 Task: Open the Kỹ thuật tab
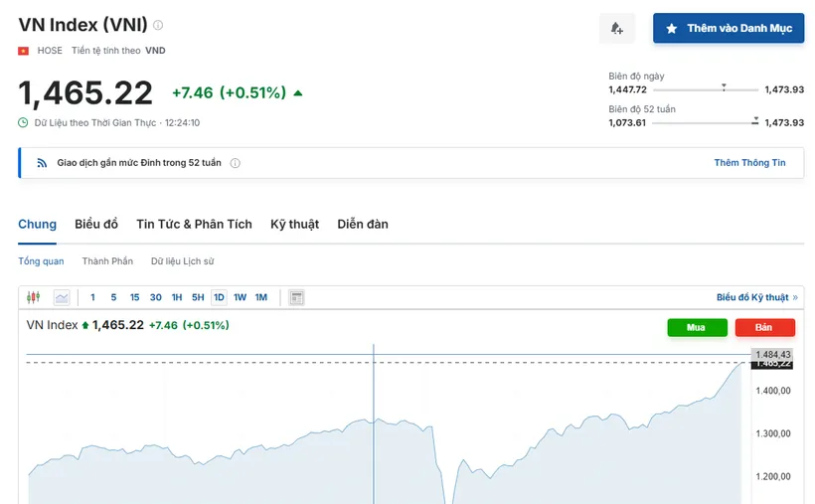(x=295, y=225)
